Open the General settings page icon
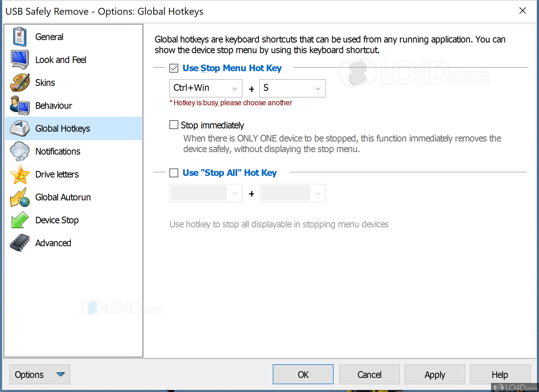The image size is (539, 392). tap(19, 37)
